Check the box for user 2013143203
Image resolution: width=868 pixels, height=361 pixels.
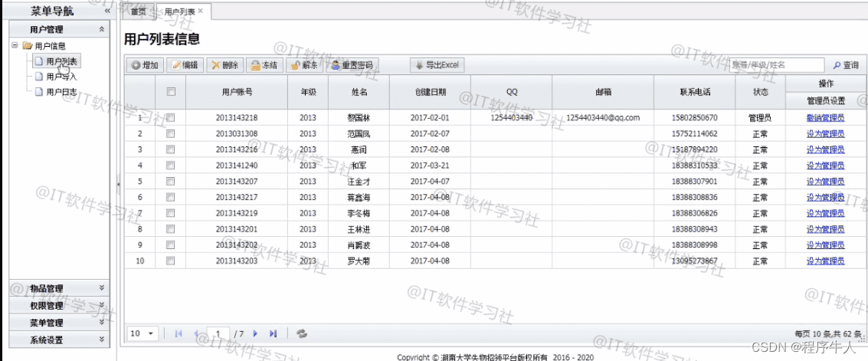171,261
